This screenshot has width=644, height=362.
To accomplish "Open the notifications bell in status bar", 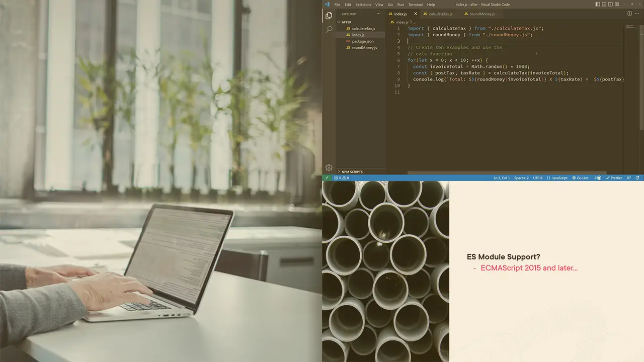I will click(x=638, y=178).
